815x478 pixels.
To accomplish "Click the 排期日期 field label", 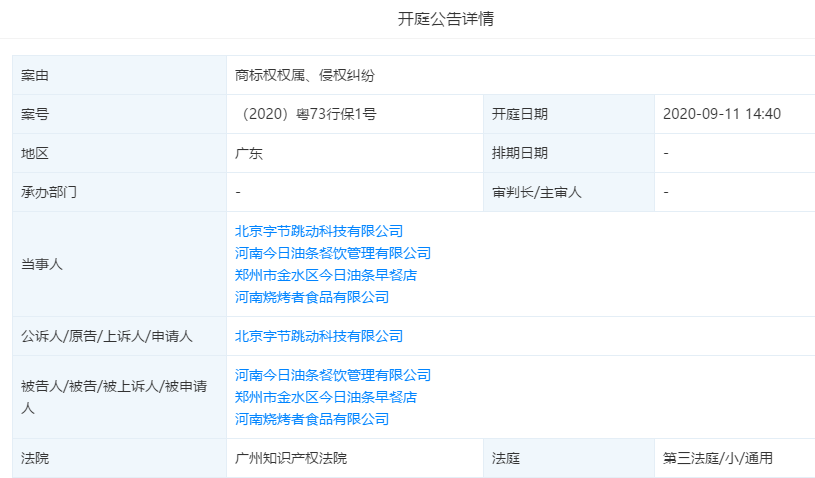I will click(x=519, y=153).
